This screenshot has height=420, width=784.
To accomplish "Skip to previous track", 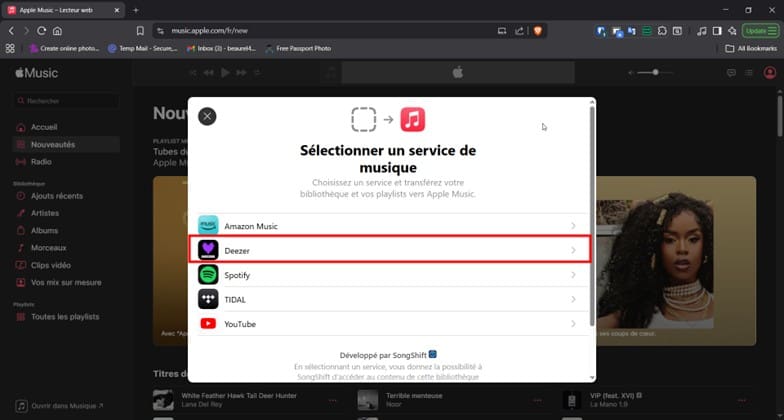I will coord(208,73).
